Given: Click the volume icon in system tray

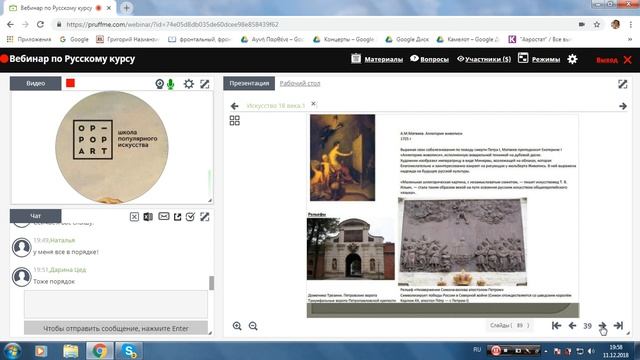Looking at the screenshot, I should click(591, 351).
